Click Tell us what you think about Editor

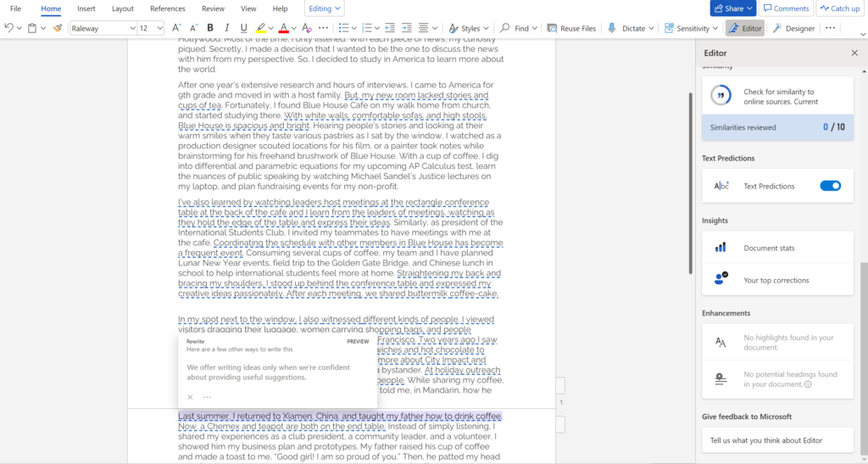pos(777,439)
